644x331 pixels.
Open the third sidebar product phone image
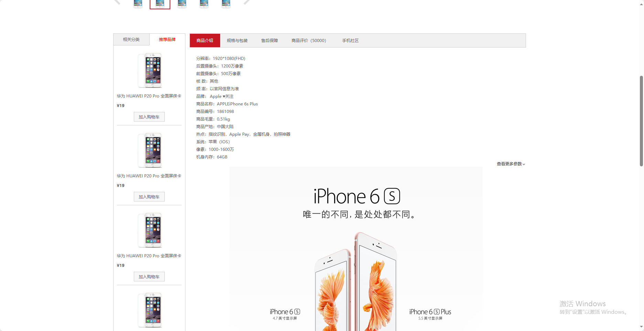[150, 230]
